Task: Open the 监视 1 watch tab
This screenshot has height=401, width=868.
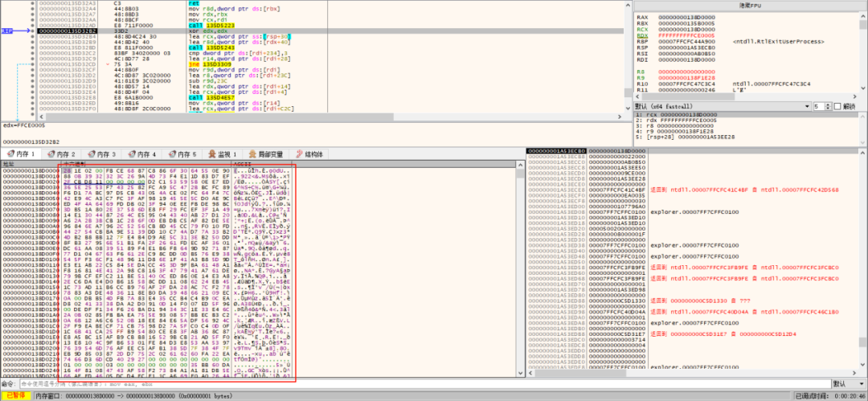Action: (x=223, y=154)
